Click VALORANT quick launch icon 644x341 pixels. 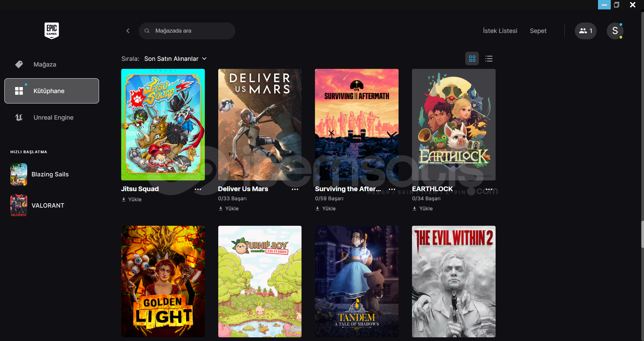pos(19,206)
